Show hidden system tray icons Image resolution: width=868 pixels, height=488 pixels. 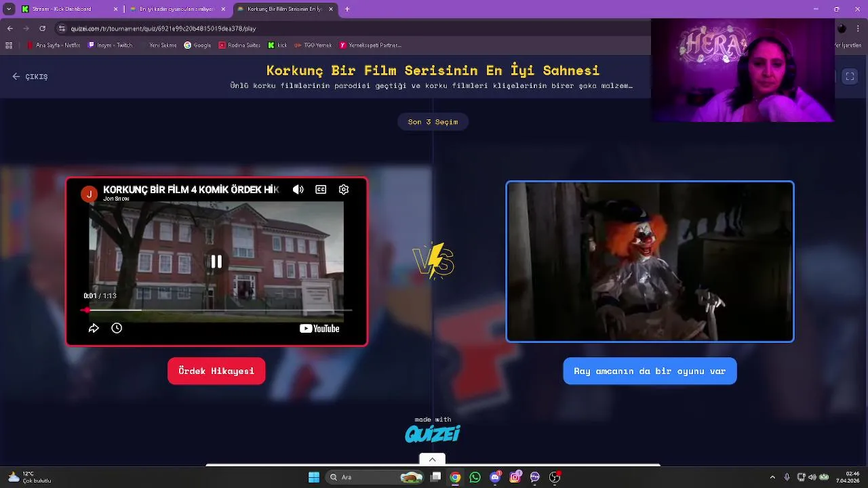[x=772, y=477]
